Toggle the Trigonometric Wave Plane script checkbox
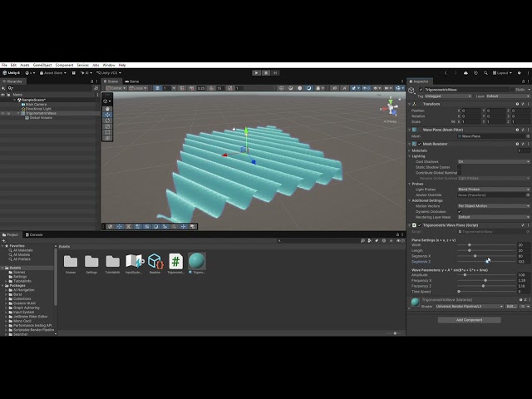This screenshot has height=399, width=532. (x=420, y=225)
